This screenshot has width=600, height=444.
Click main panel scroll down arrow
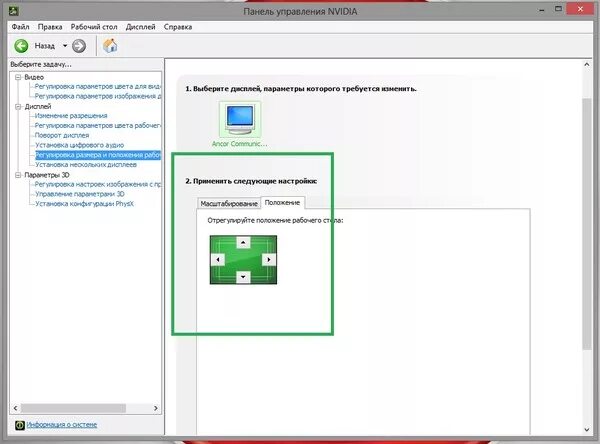[587, 430]
